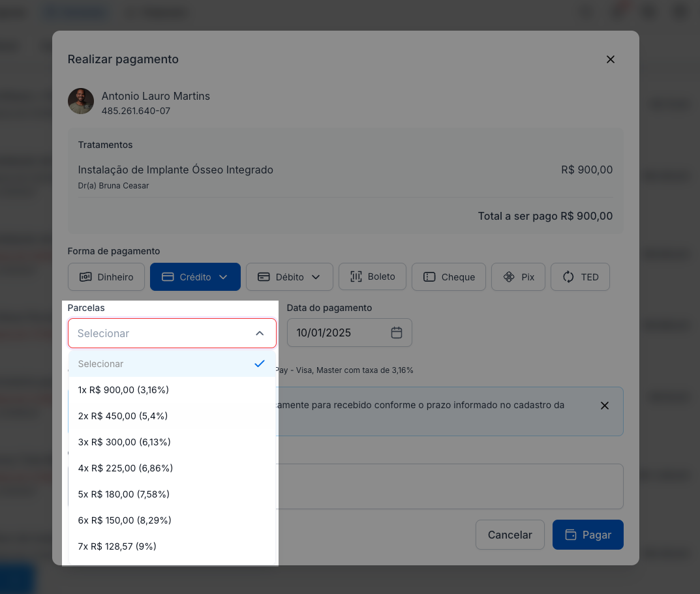
Task: Click the Data do pagamento date field
Action: point(336,333)
